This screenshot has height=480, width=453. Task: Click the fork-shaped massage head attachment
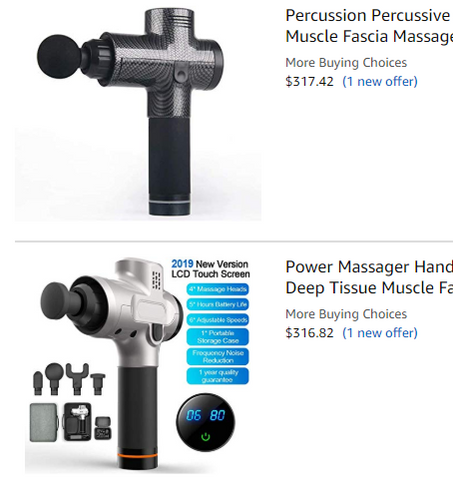click(77, 379)
